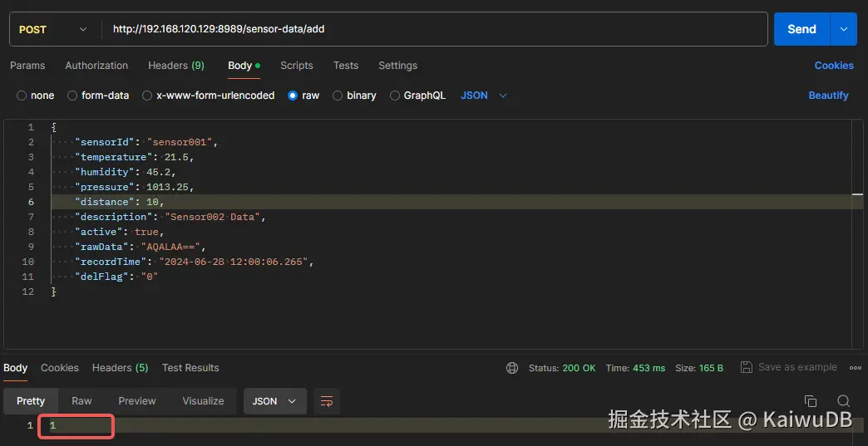This screenshot has width=868, height=446.
Task: Select the binary body type
Action: pos(354,95)
